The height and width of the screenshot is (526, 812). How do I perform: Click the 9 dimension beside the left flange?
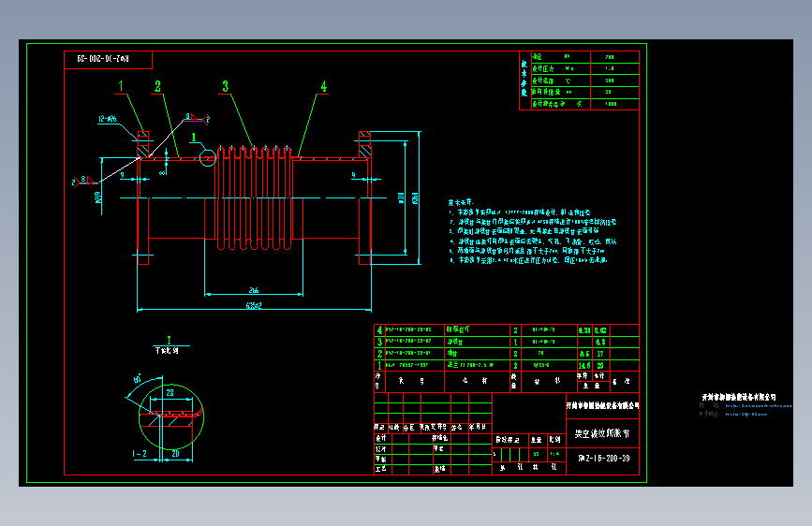[122, 175]
